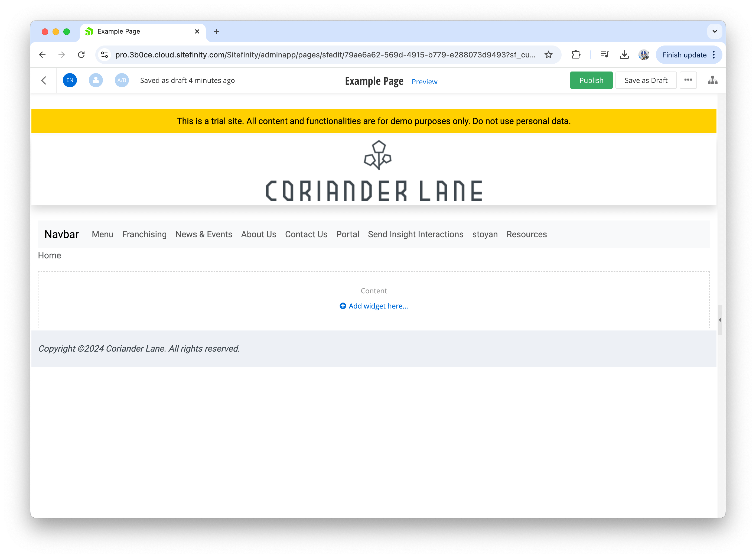This screenshot has height=558, width=756.
Task: Open the three-dots more actions menu
Action: point(688,80)
